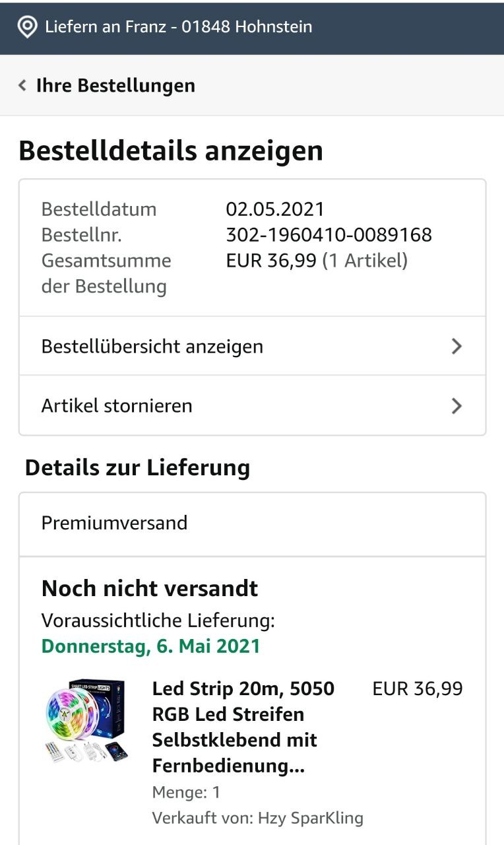The image size is (504, 845).
Task: Tap chevron arrow next to Artikel stornieren
Action: [457, 405]
